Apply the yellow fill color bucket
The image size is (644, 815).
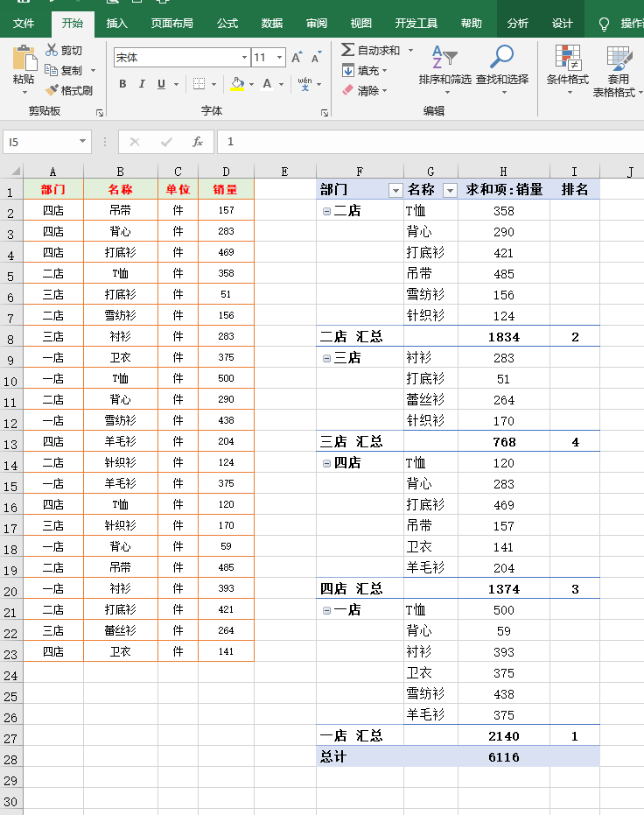click(x=237, y=84)
